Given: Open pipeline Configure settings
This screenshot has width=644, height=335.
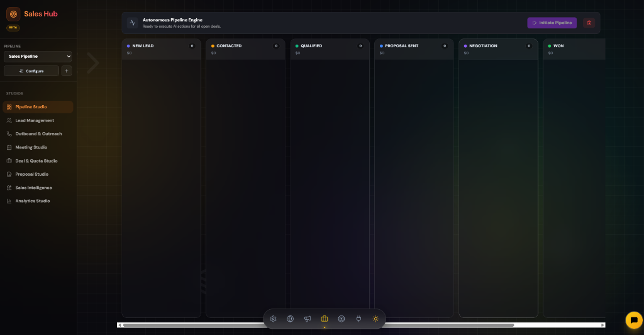Looking at the screenshot, I should pyautogui.click(x=31, y=71).
